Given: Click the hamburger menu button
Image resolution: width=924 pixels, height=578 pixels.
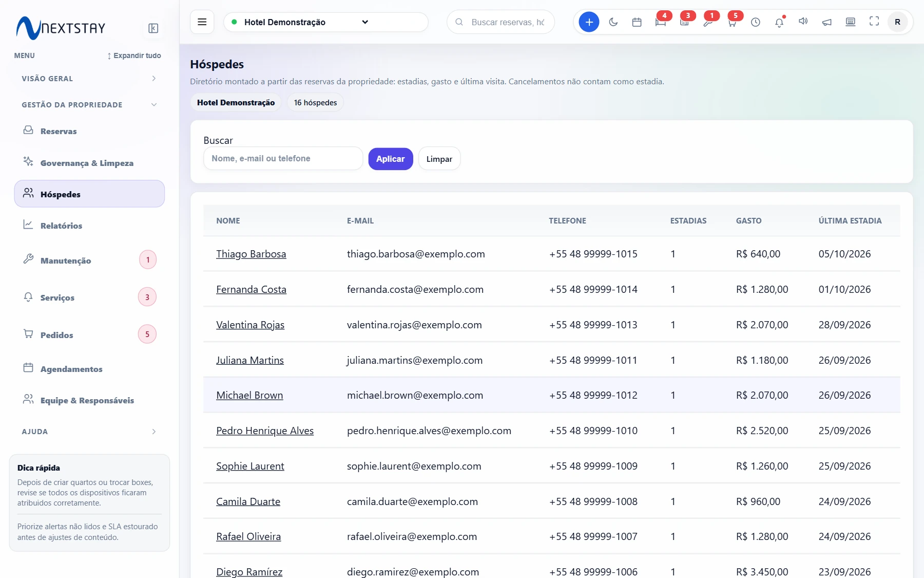Looking at the screenshot, I should coord(202,22).
